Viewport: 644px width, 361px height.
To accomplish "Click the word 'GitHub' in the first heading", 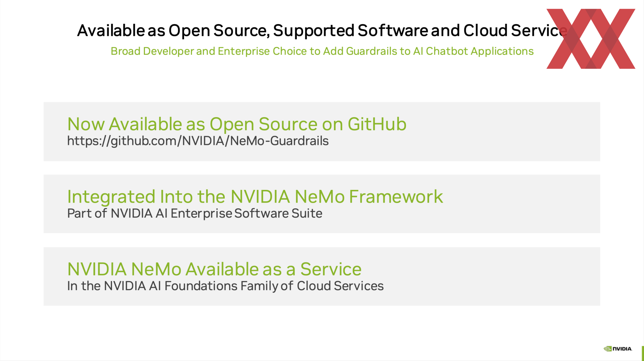I will [x=377, y=124].
